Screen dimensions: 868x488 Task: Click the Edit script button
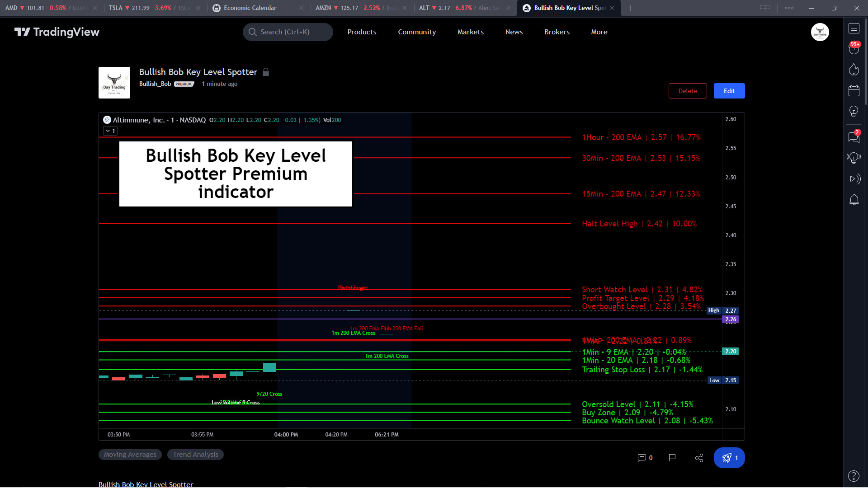tap(729, 90)
